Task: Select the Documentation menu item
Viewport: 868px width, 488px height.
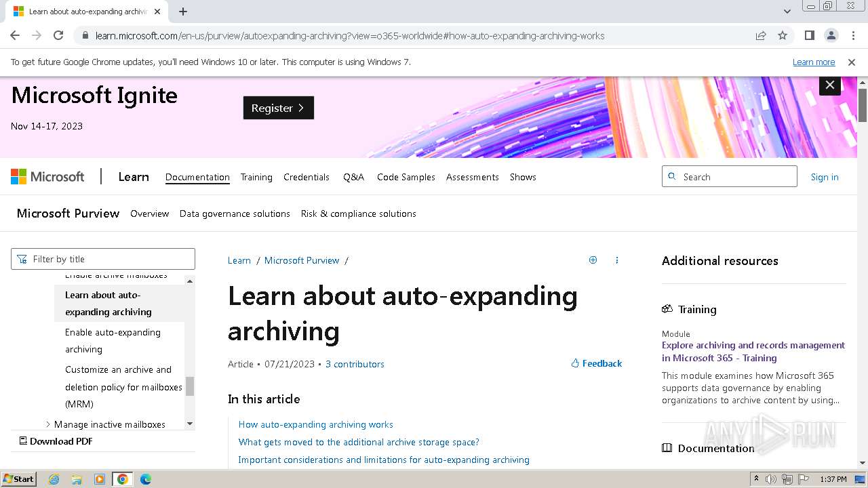Action: [197, 177]
